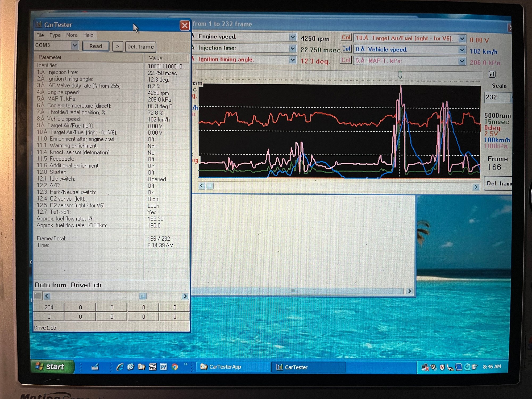Open Microsoft Word quick launch icon
Image resolution: width=532 pixels, height=399 pixels.
coord(163,367)
